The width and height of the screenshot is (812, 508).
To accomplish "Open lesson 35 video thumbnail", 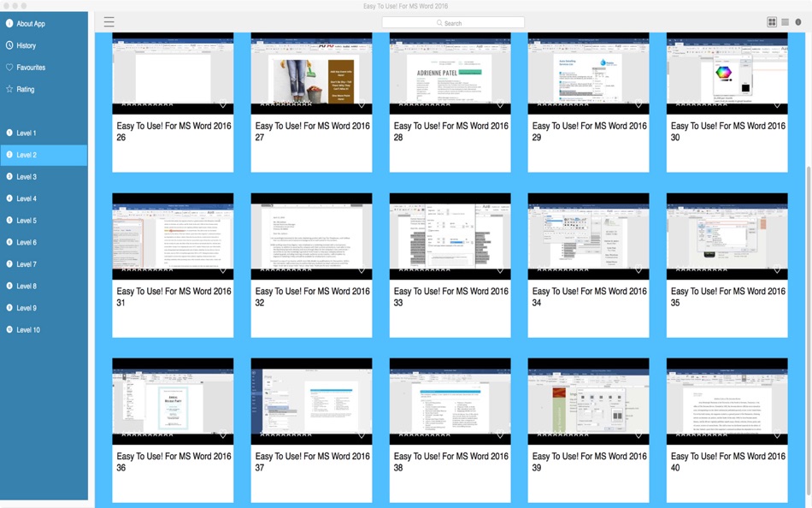I will tap(727, 236).
